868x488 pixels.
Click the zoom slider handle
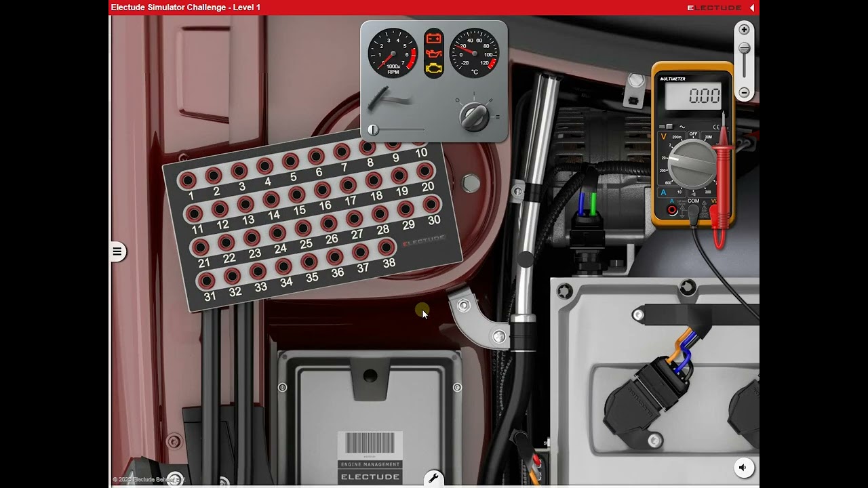point(744,48)
